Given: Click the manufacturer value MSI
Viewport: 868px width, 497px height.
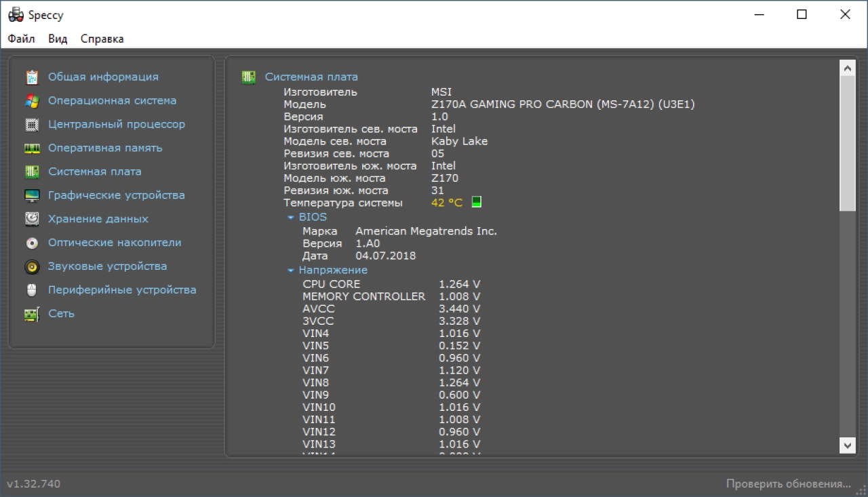Looking at the screenshot, I should (441, 92).
